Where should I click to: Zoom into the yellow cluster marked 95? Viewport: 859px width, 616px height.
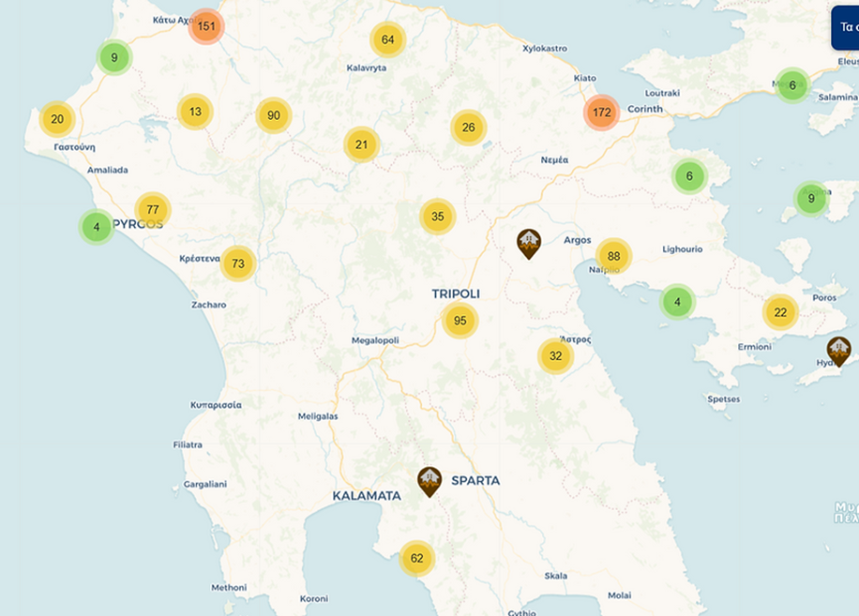[460, 321]
